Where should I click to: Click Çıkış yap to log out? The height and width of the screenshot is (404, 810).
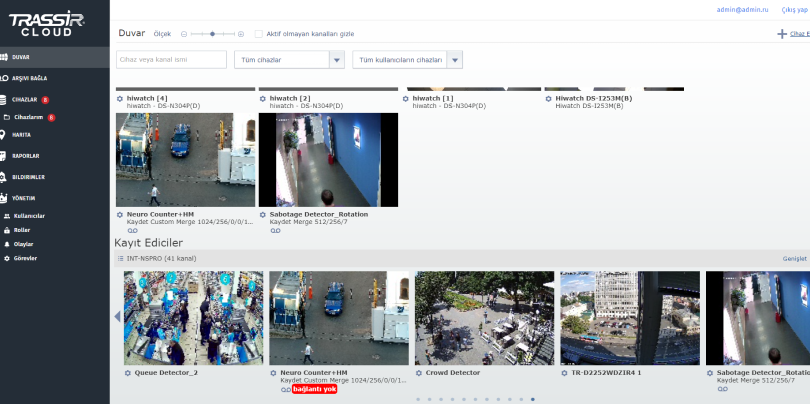(794, 10)
